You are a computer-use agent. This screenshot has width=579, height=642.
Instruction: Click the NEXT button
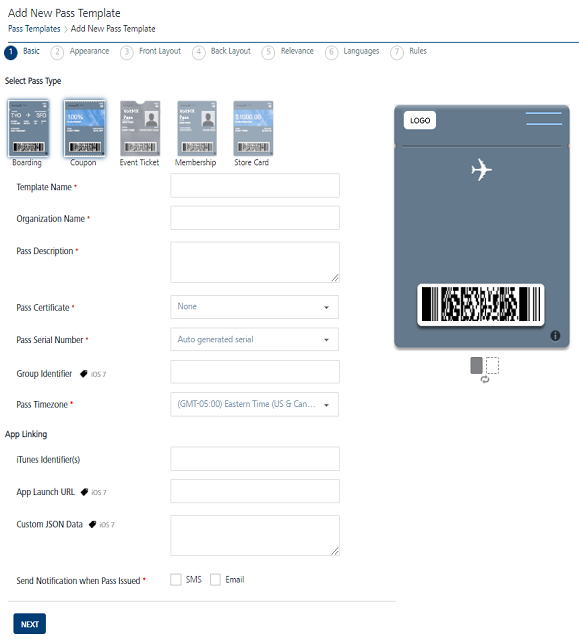29,624
